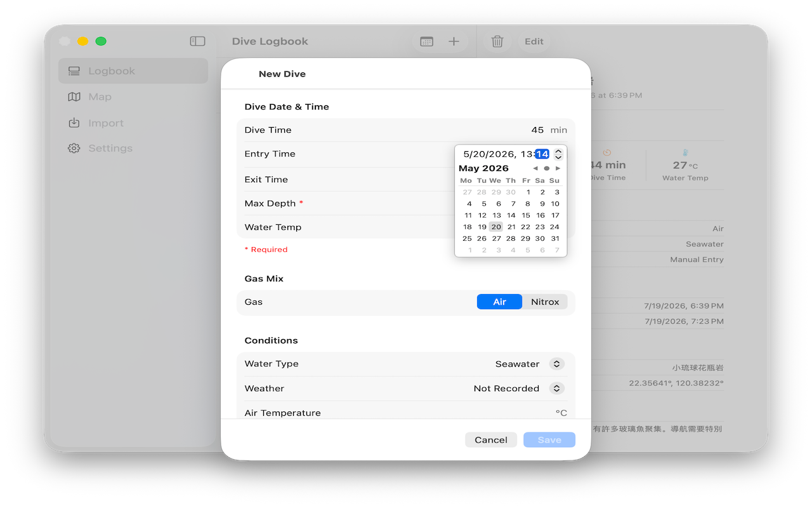Screen dimensions: 812x508
Task: Open Import in the sidebar
Action: point(133,123)
